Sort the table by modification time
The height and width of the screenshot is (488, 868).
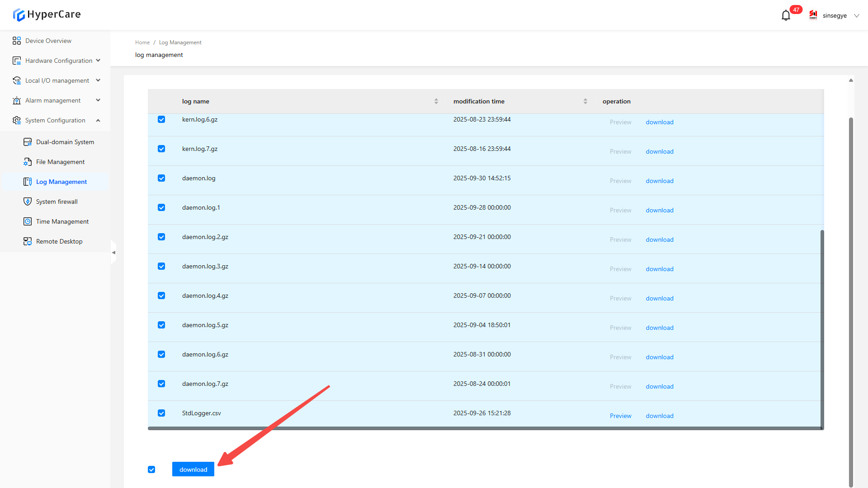(585, 101)
